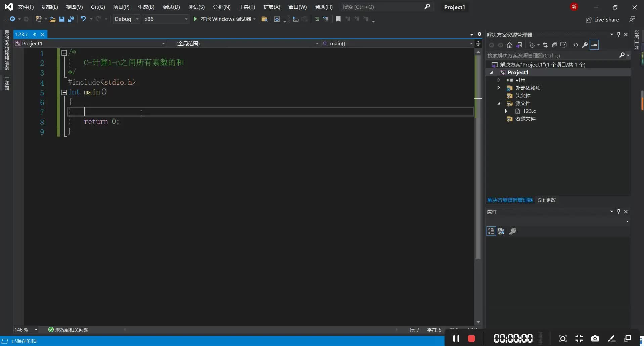Click the send feedback icon
The height and width of the screenshot is (346, 644).
(x=632, y=19)
